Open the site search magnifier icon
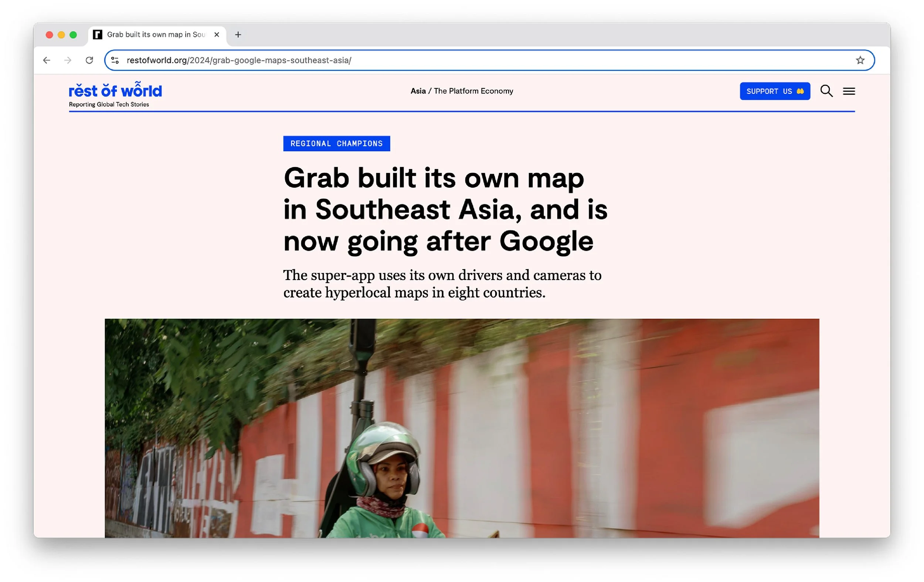Image resolution: width=924 pixels, height=582 pixels. coord(826,91)
